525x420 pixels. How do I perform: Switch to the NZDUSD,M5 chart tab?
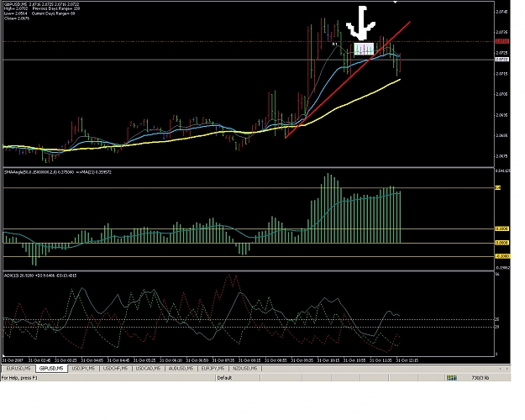click(x=245, y=369)
